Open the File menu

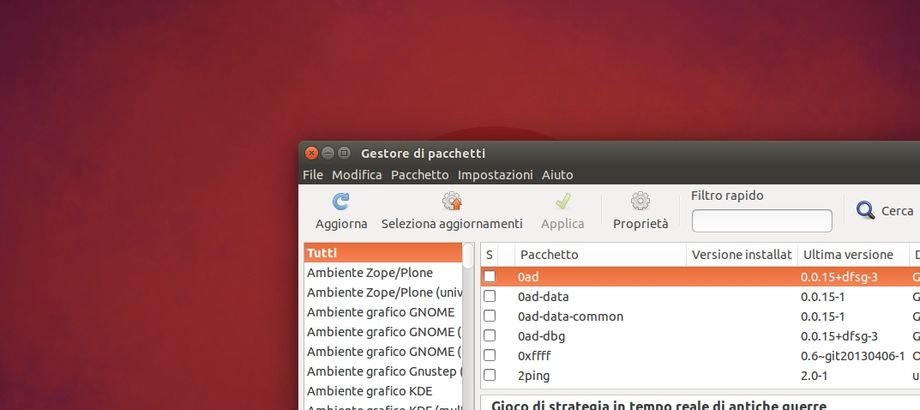point(313,175)
